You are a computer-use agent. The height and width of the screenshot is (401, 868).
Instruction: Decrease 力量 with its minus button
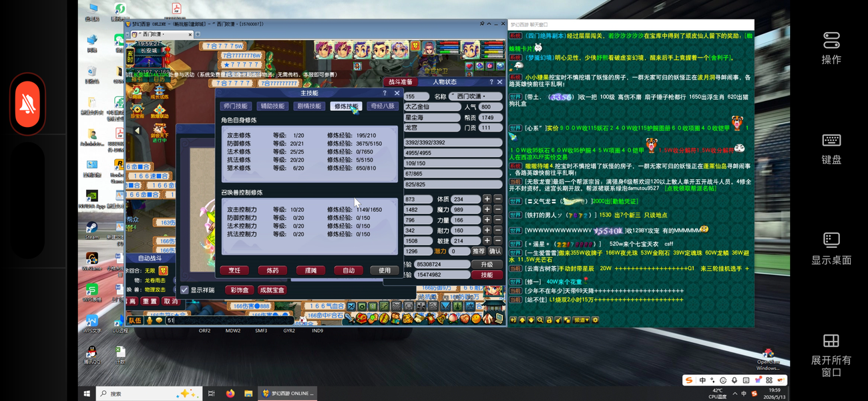[x=498, y=220]
